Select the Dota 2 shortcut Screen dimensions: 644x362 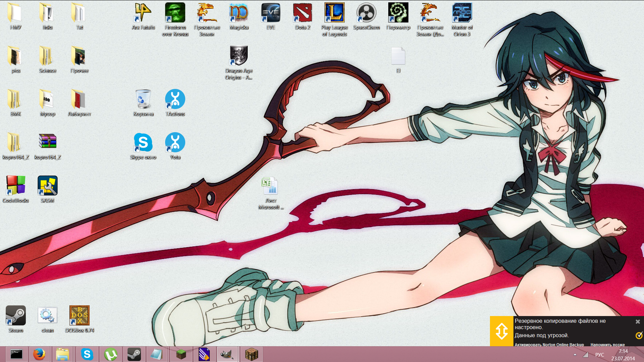[302, 16]
